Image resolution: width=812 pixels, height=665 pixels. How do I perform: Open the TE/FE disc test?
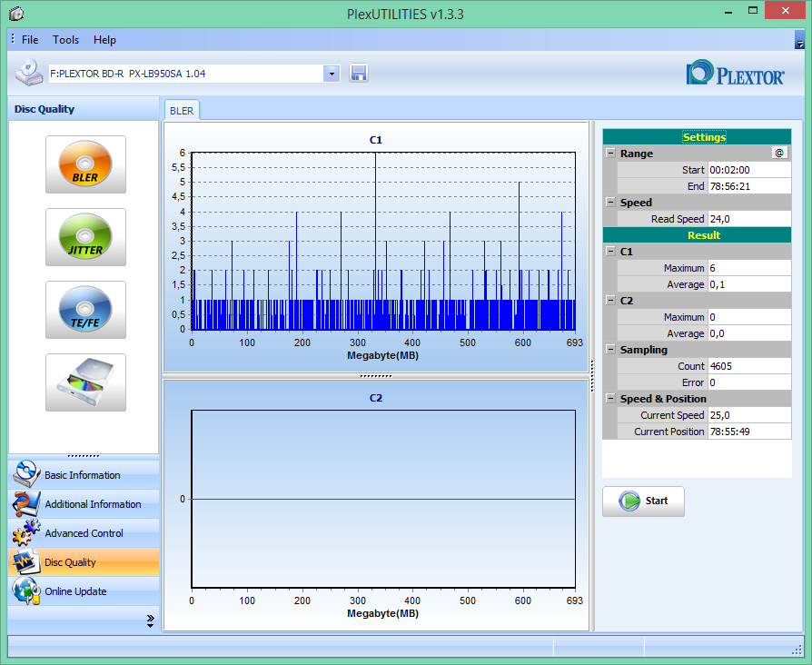pyautogui.click(x=85, y=310)
